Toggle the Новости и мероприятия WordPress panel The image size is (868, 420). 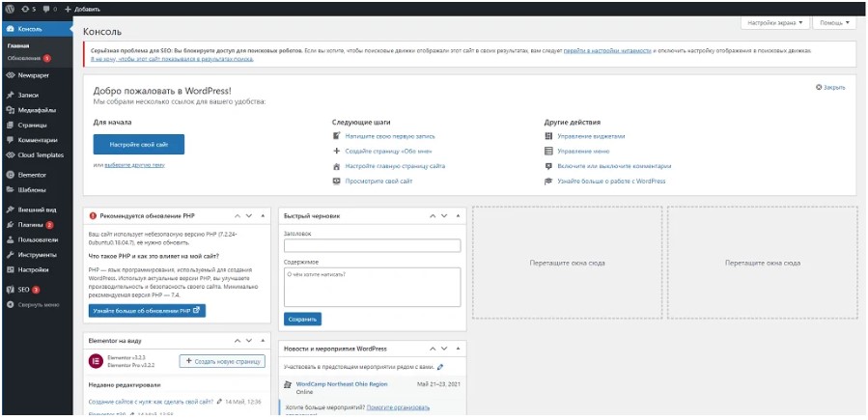coord(458,350)
